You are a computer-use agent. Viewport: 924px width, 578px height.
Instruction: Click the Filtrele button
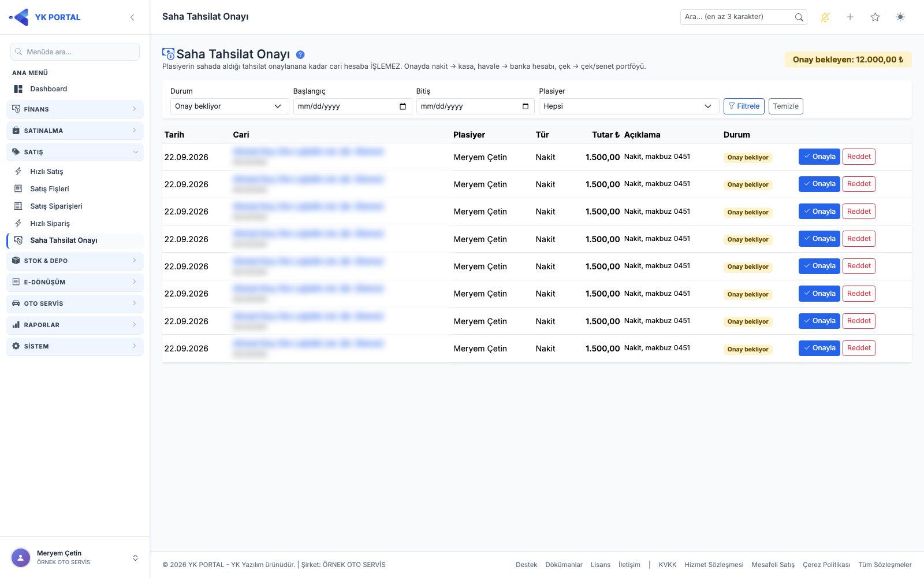point(744,106)
